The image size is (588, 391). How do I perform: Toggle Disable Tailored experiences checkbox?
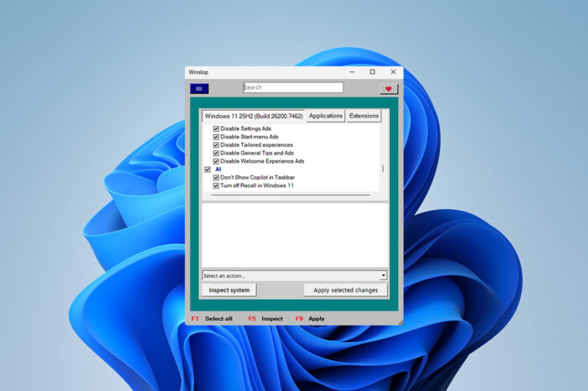[x=216, y=145]
